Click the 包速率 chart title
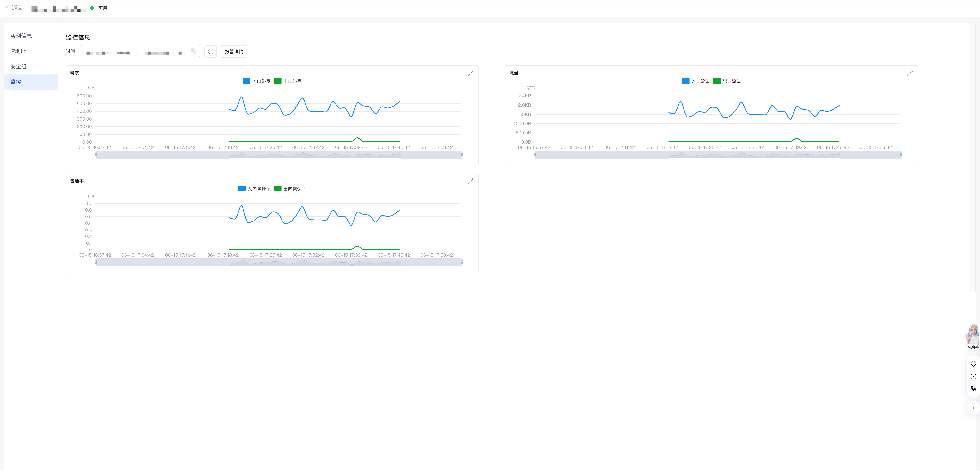Screen dimensions: 980x471 (77, 181)
